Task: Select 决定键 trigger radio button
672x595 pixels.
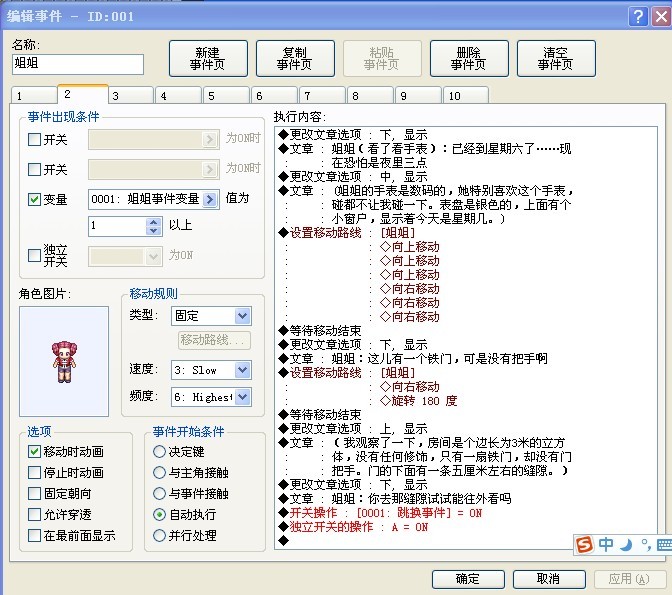Action: point(159,451)
